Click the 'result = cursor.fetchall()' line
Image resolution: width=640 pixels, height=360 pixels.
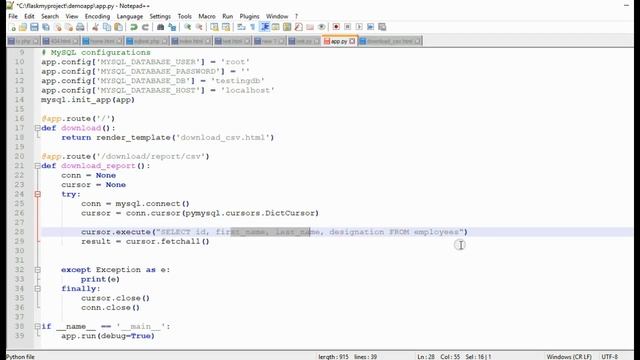145,242
